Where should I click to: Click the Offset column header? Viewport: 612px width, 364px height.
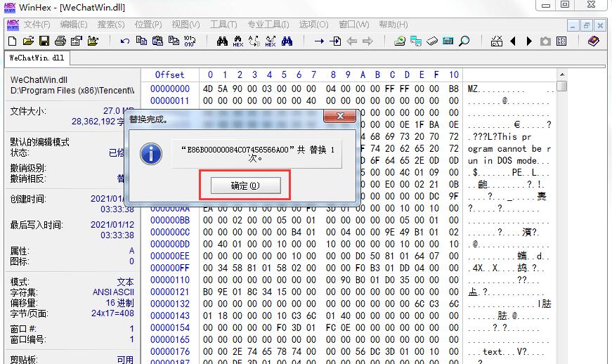point(170,74)
